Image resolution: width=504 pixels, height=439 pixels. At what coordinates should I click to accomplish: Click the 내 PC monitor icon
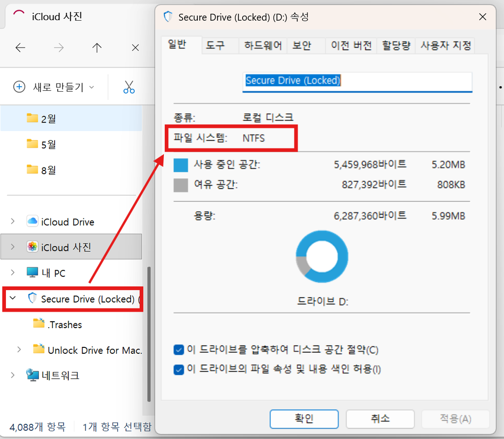[x=32, y=272]
